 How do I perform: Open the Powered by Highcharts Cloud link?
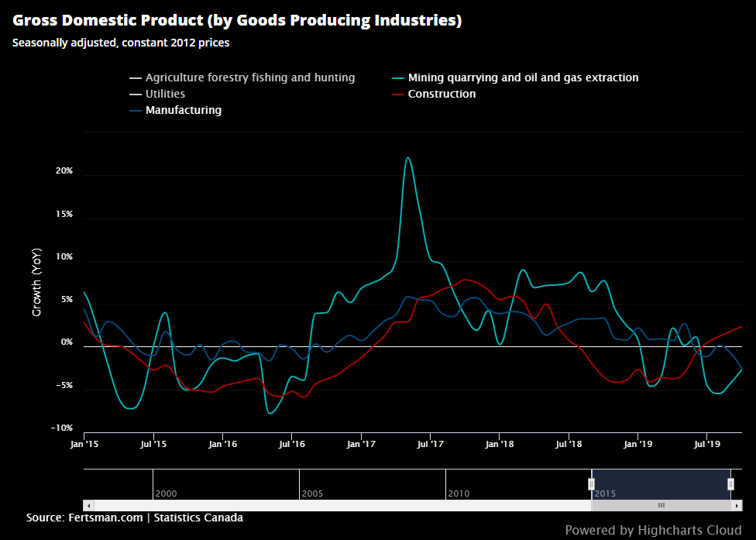655,530
